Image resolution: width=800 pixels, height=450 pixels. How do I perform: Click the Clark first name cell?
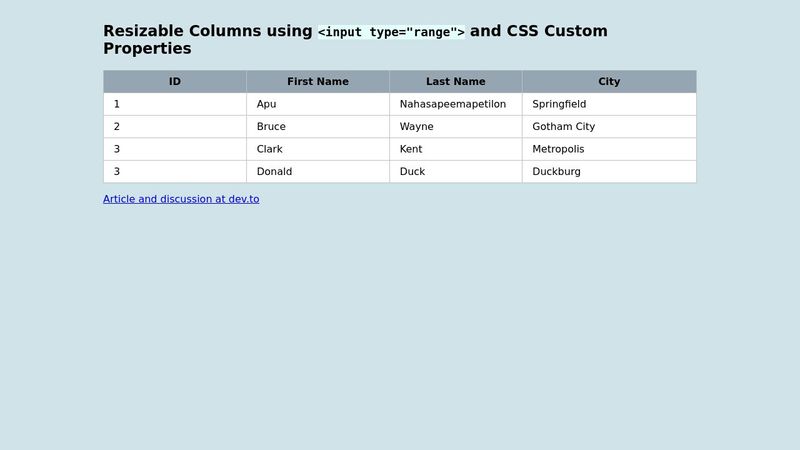318,149
